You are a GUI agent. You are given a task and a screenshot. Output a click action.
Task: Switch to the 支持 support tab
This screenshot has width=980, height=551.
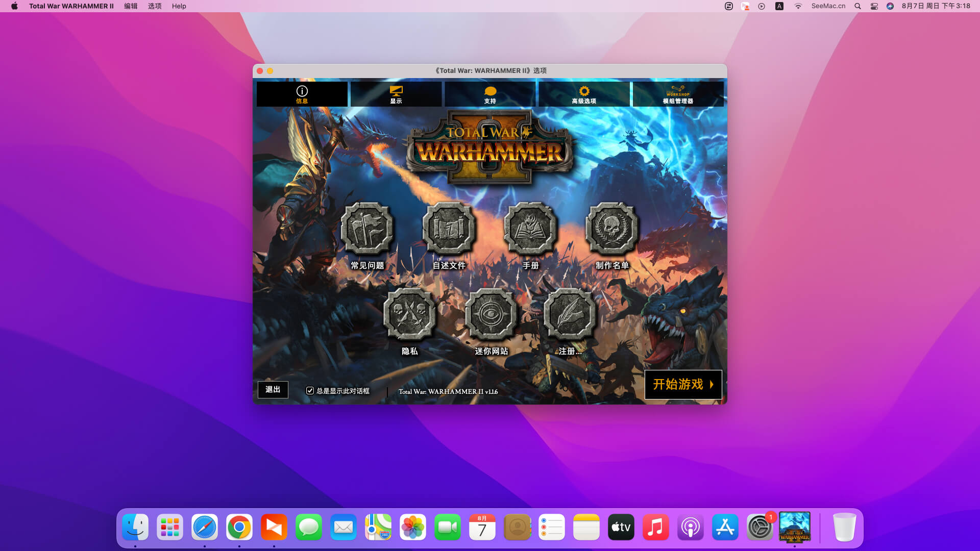[490, 94]
